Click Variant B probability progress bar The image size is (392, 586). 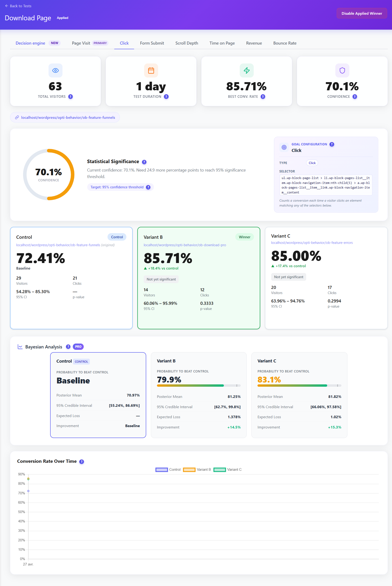tap(198, 386)
